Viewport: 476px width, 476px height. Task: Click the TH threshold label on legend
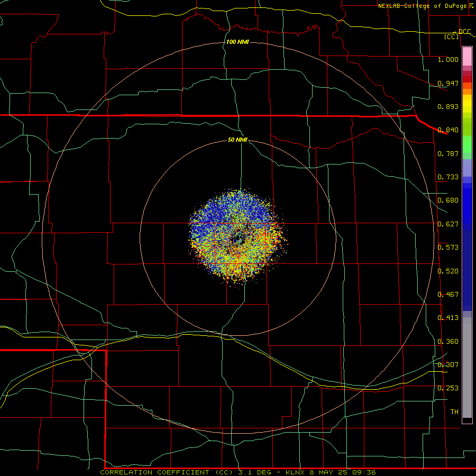point(454,412)
